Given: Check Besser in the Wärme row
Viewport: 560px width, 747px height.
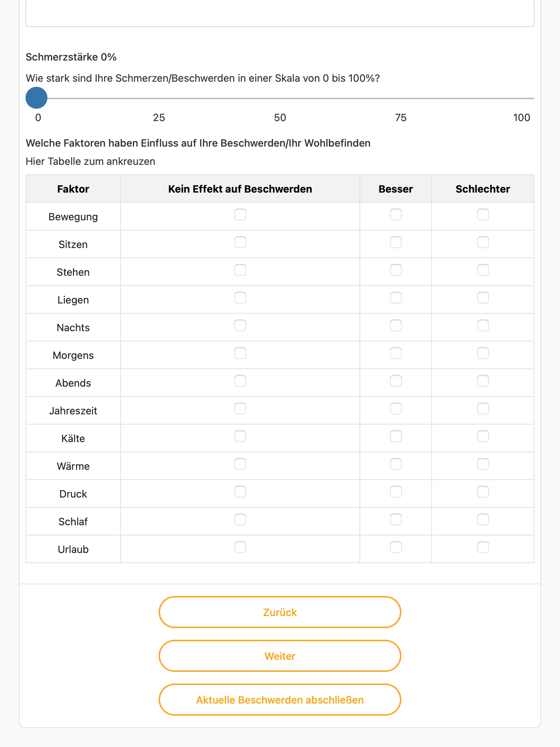Looking at the screenshot, I should pos(396,464).
